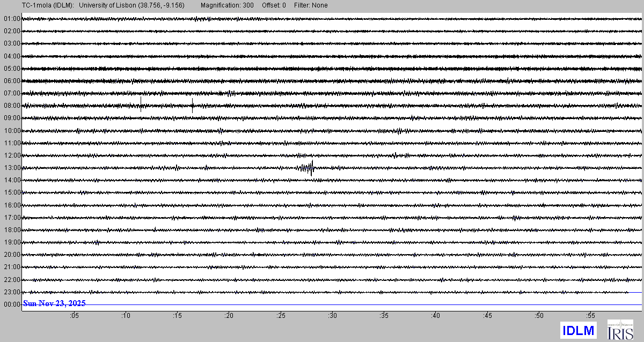Select the 01:00 hour label

12,19
